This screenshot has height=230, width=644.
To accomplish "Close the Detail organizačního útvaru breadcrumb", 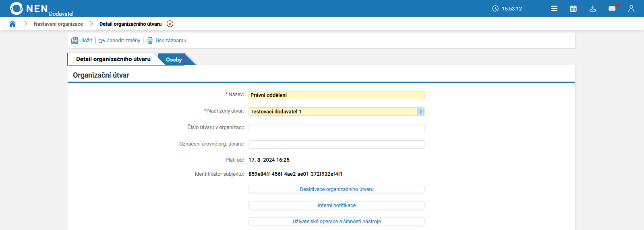I will (170, 24).
